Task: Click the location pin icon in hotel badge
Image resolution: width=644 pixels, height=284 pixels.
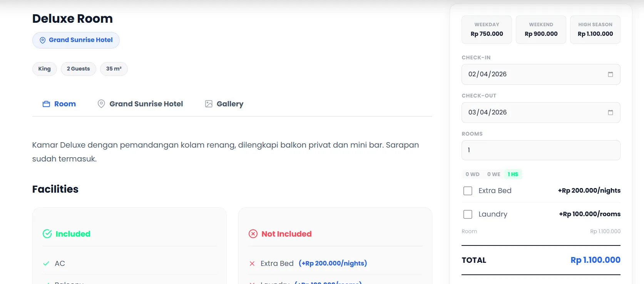Action: (43, 40)
